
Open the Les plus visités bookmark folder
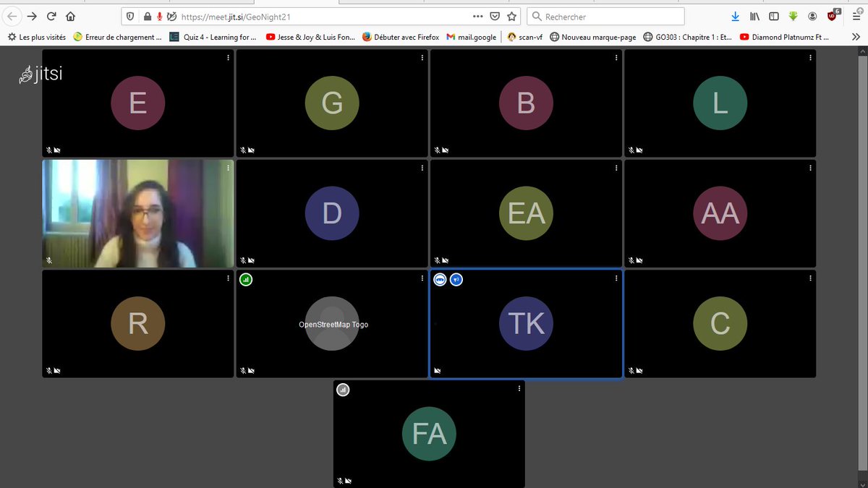35,37
